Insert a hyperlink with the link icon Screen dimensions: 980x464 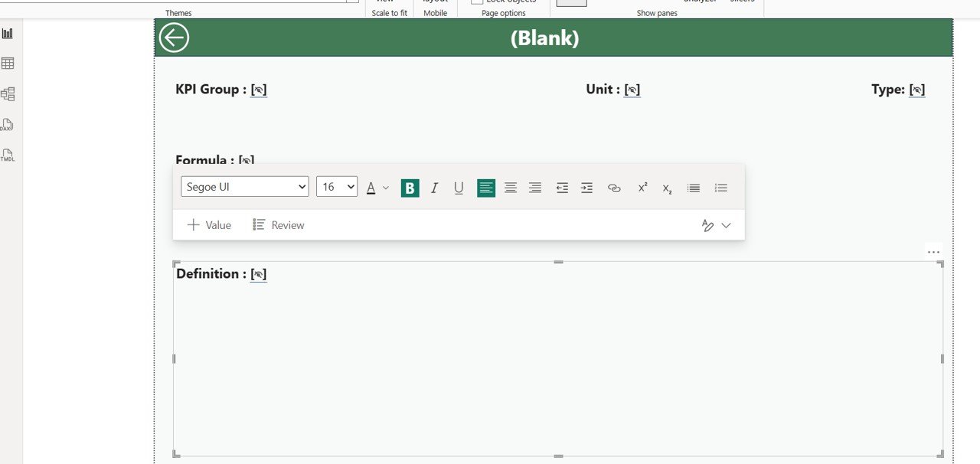[614, 188]
